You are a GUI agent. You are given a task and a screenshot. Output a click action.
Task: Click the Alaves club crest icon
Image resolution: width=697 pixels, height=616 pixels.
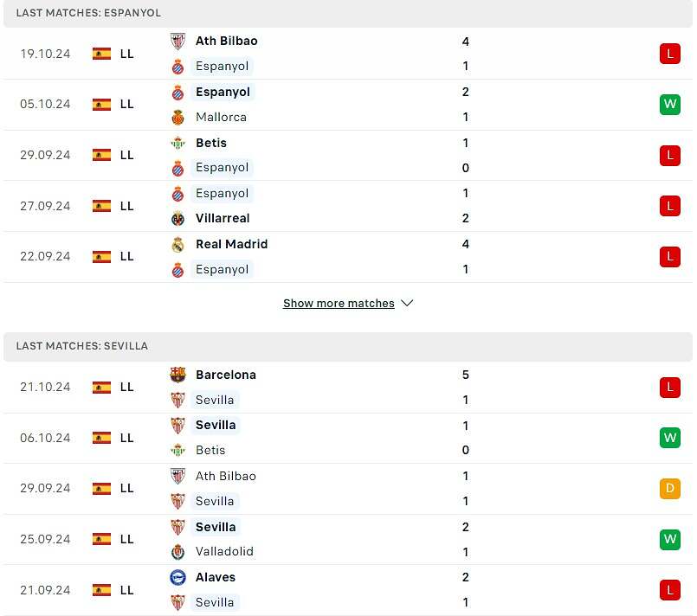[x=177, y=577]
